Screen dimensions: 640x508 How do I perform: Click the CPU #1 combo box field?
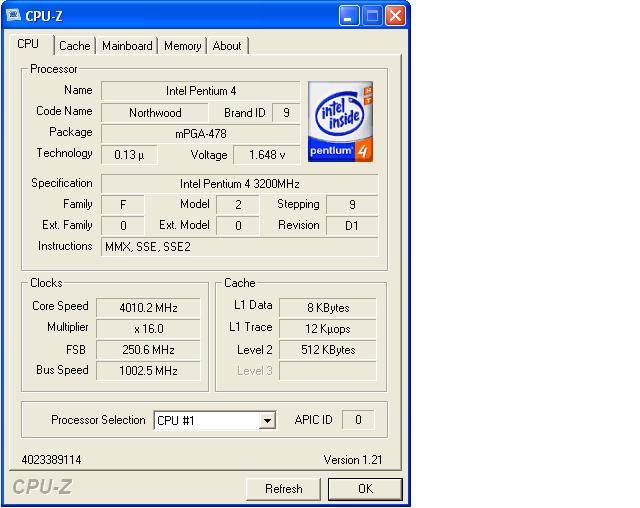coord(215,420)
